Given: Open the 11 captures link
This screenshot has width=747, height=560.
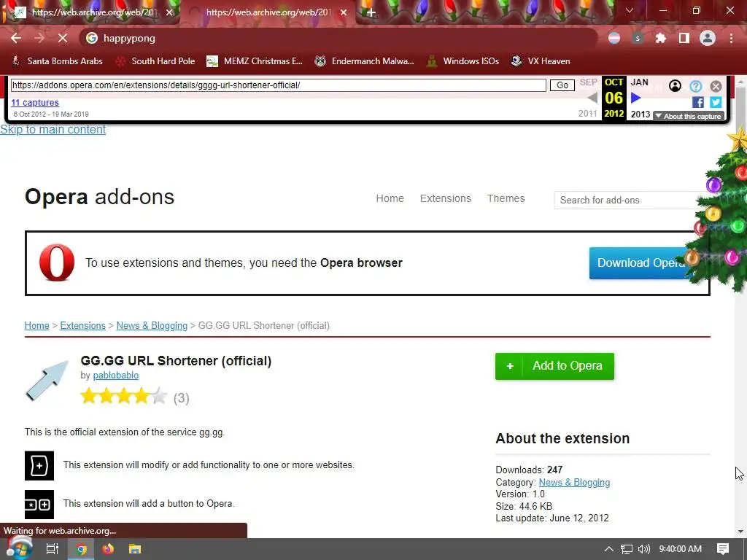Looking at the screenshot, I should [x=35, y=102].
